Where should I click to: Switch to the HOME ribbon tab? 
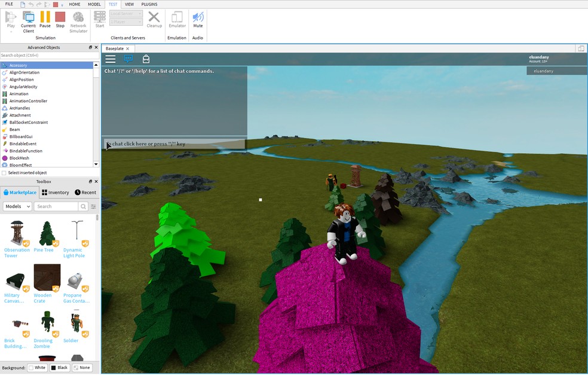tap(75, 4)
